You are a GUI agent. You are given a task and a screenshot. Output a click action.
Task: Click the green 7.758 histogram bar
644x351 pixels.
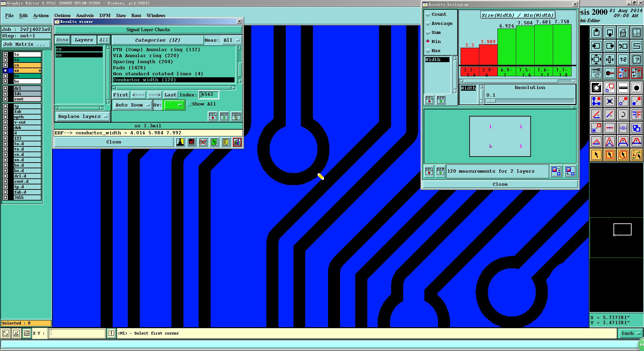point(562,45)
